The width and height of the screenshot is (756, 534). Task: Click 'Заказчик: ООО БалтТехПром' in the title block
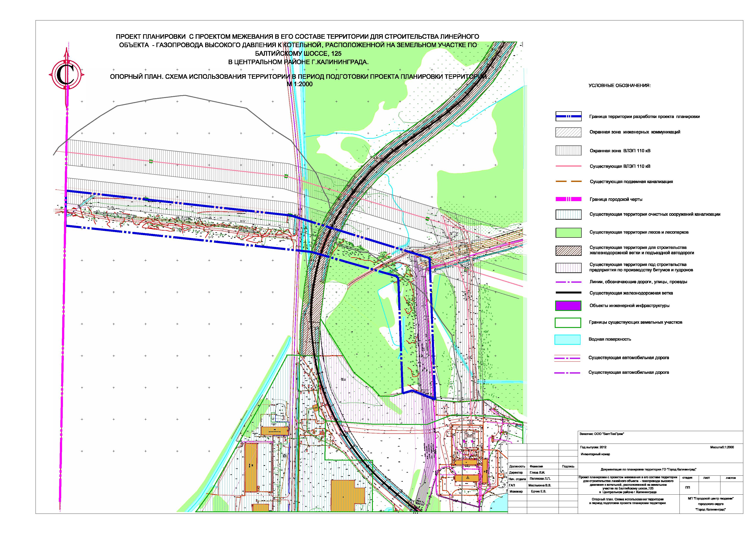(x=601, y=434)
